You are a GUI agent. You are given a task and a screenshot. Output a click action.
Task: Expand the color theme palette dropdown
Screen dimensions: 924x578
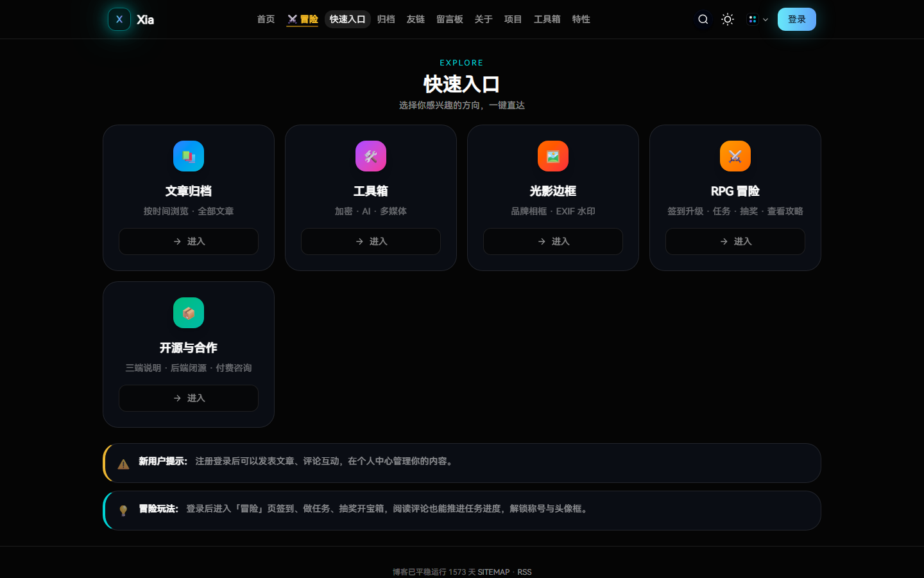758,19
